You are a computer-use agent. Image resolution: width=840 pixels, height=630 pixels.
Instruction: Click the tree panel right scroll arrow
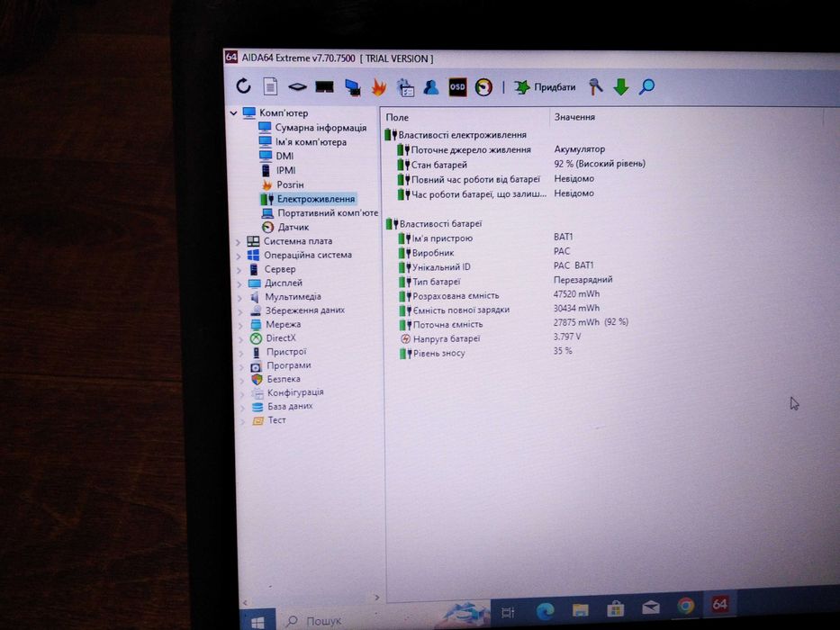click(x=376, y=597)
